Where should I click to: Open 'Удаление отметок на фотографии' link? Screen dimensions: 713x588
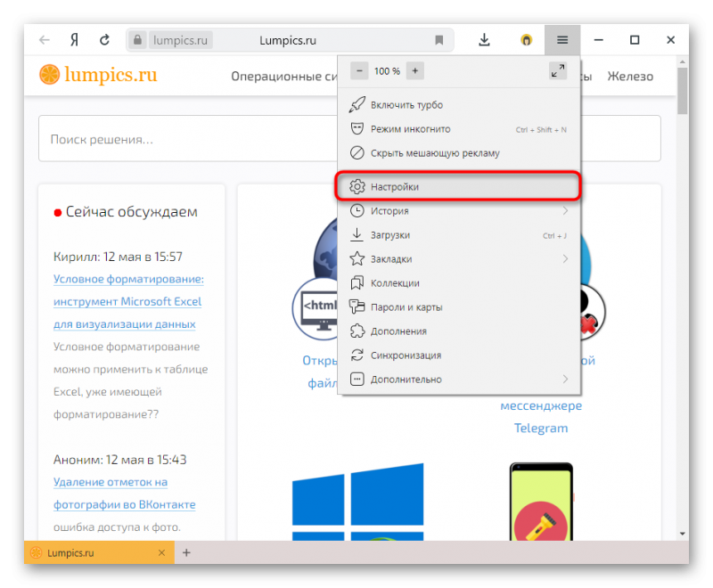point(124,494)
